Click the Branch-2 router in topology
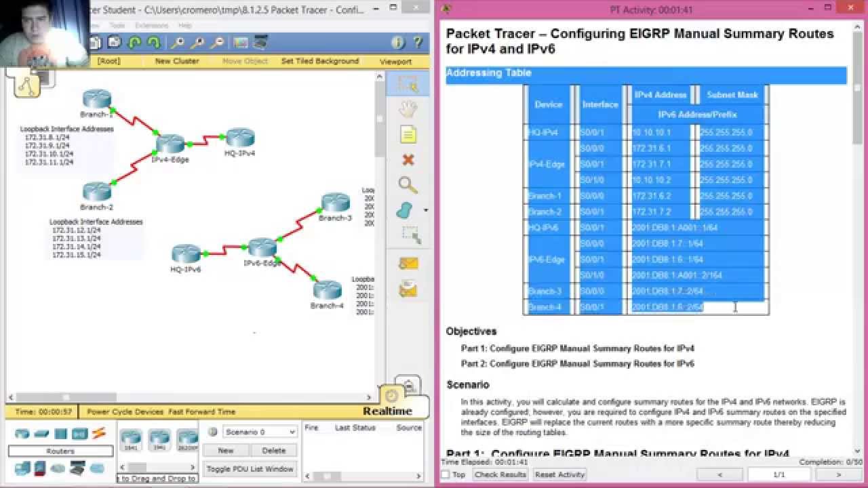 click(96, 192)
